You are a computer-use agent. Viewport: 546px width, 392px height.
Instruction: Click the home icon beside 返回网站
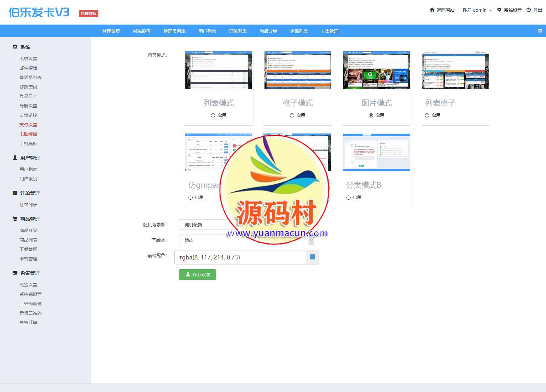coord(432,10)
